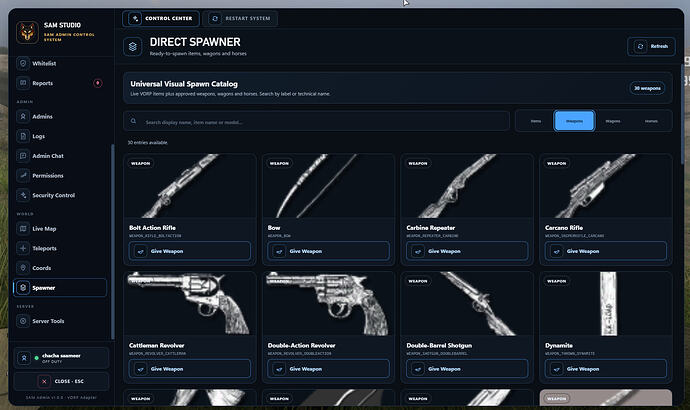The height and width of the screenshot is (410, 690).
Task: Click the Close - ESC button
Action: (x=61, y=381)
